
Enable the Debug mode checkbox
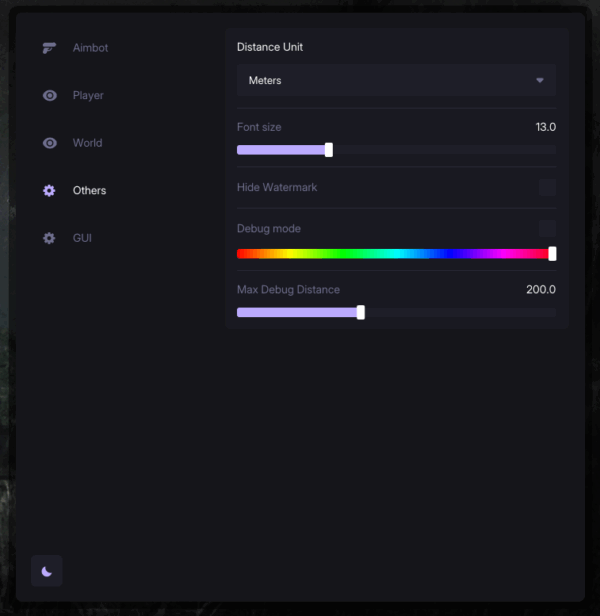coord(547,229)
